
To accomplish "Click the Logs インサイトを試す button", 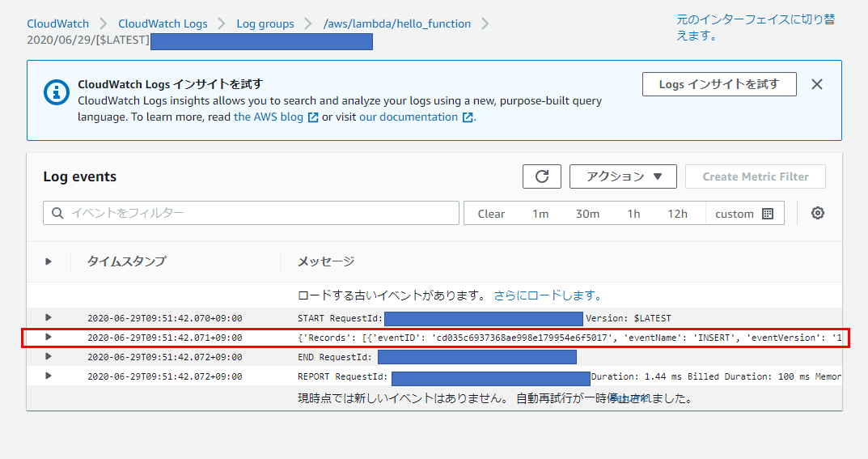I will point(719,84).
